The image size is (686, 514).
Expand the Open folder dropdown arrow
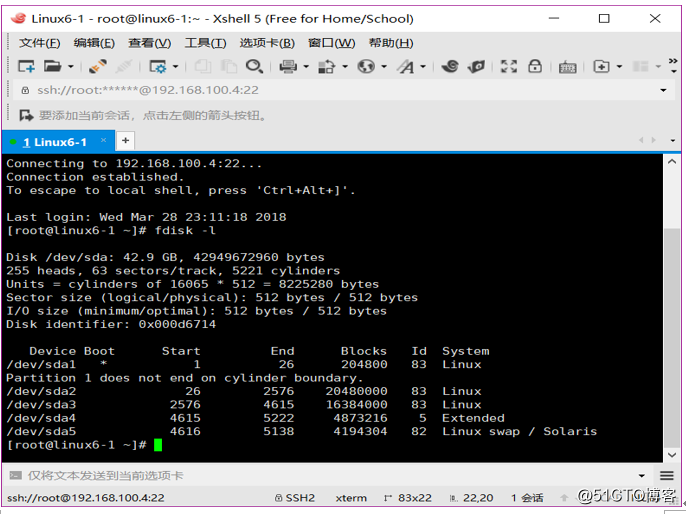click(x=70, y=67)
